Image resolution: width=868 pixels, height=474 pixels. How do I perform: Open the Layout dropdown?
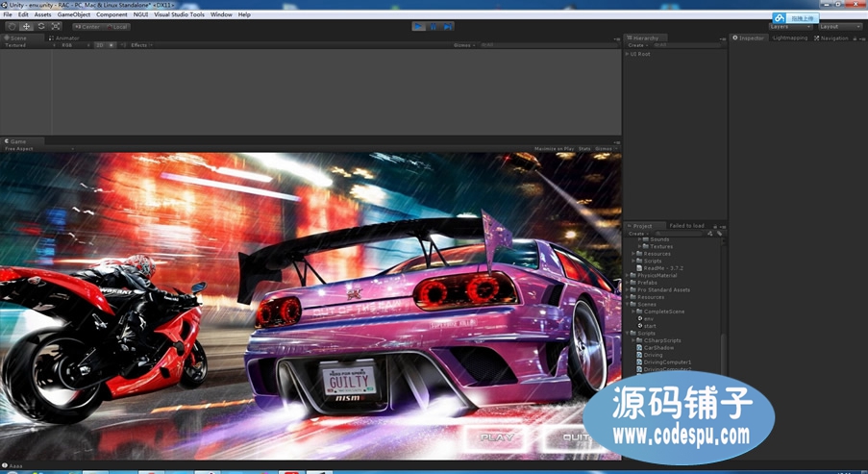pos(840,27)
